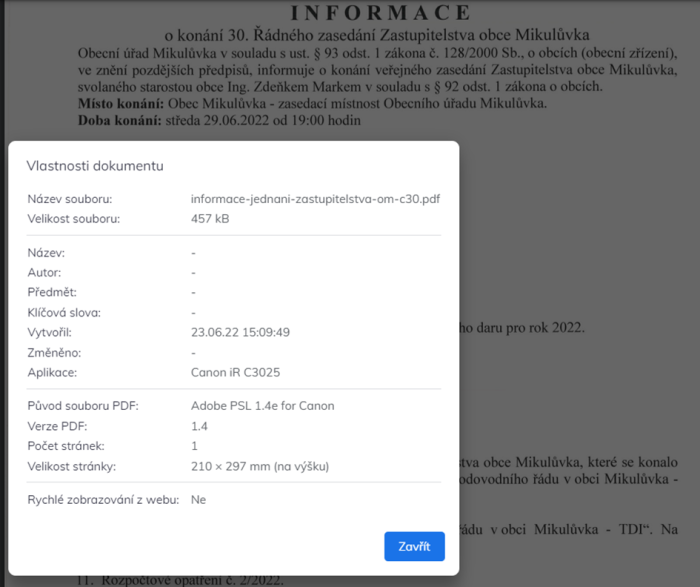700x587 pixels.
Task: Select the file name informace-jednani-zastupitelstva-om-c30.pdf
Action: click(x=315, y=199)
